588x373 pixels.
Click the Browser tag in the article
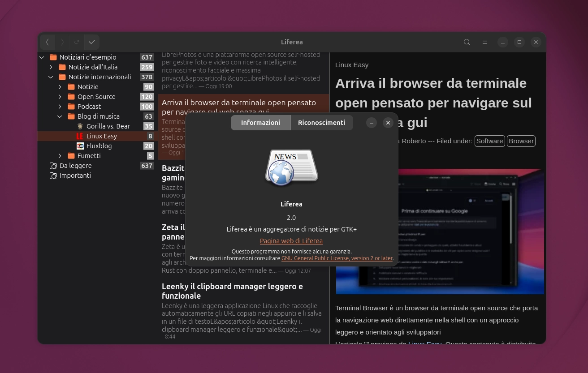pyautogui.click(x=521, y=141)
